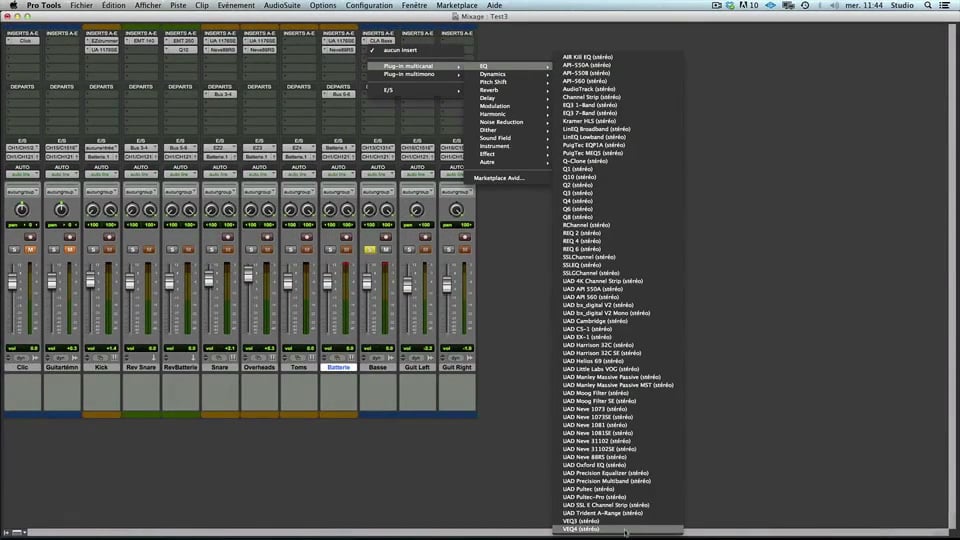960x540 pixels.
Task: Open the AudioSuite menu
Action: [282, 5]
